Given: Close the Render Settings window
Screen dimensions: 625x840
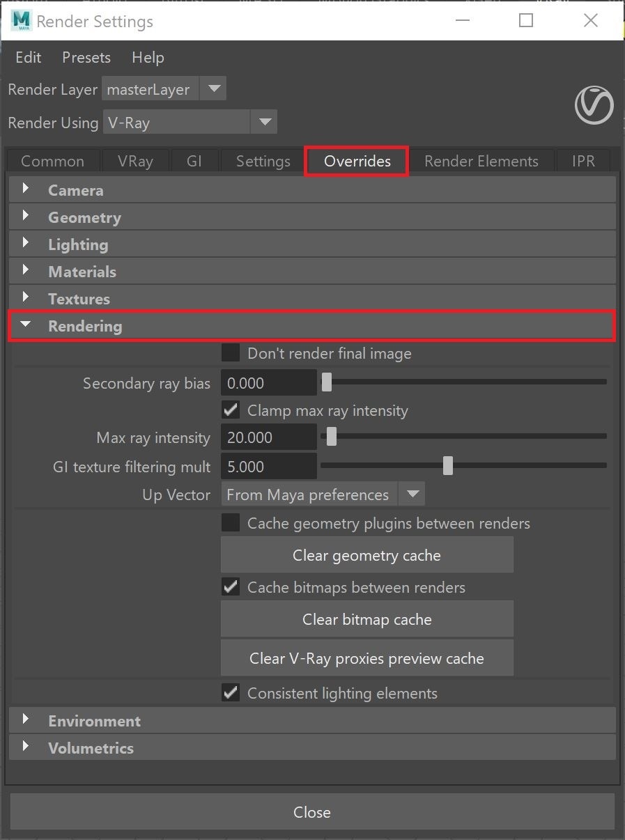Looking at the screenshot, I should point(591,20).
